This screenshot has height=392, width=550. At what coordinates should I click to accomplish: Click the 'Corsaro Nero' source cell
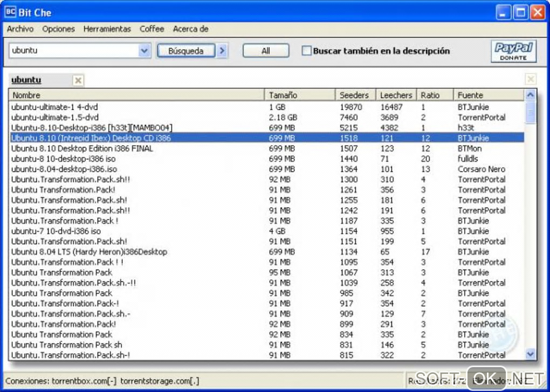(x=481, y=169)
